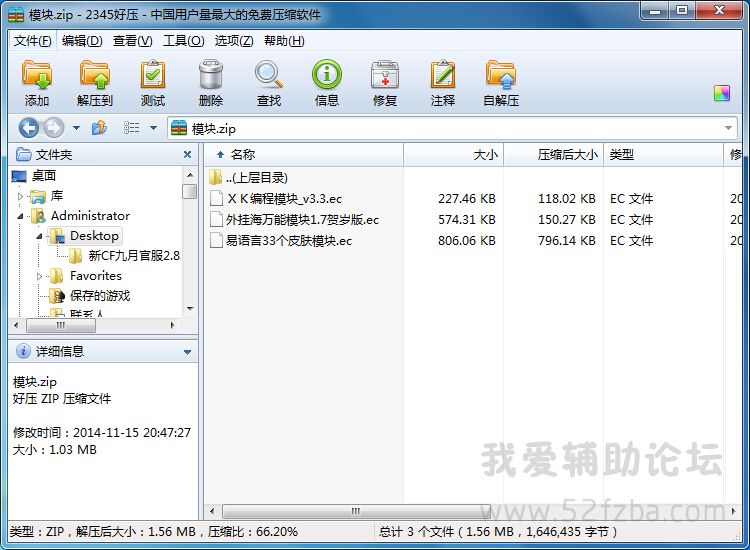Click the 删除 (Delete) trash icon

[211, 75]
